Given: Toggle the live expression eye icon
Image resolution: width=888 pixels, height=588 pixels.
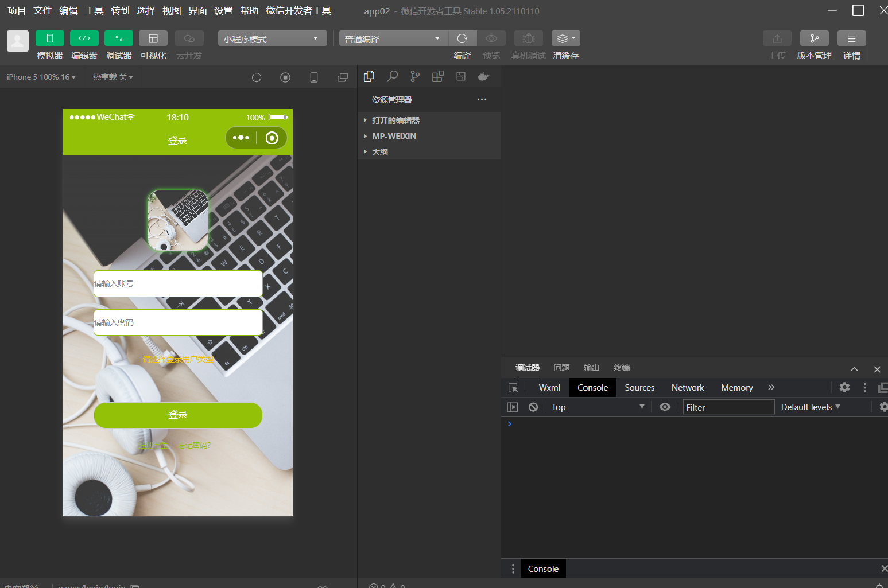Looking at the screenshot, I should (665, 407).
